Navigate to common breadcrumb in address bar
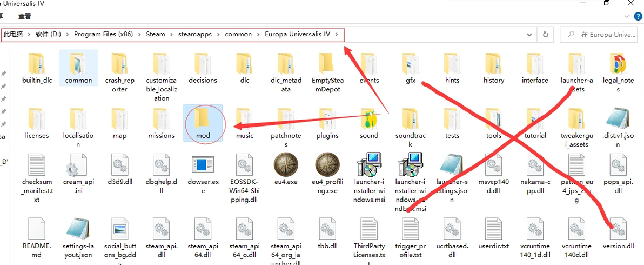Viewport: 644px width, 265px height. [238, 34]
